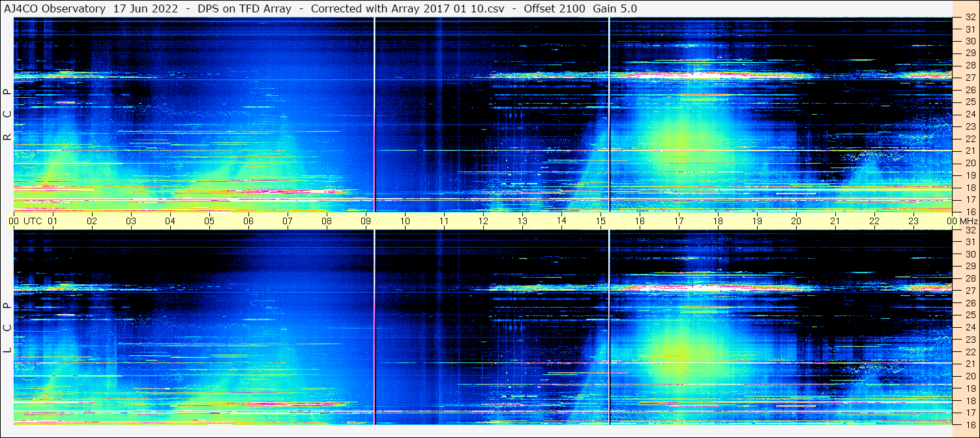
Task: Click the 25 MHz label of RCP panel
Action: pyautogui.click(x=970, y=102)
